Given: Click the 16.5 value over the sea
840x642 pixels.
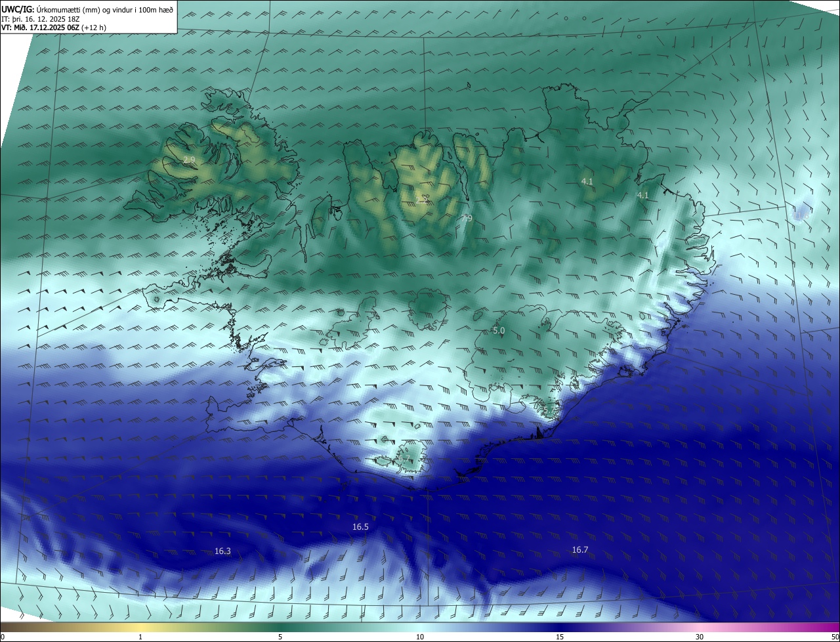Looking at the screenshot, I should coord(360,527).
